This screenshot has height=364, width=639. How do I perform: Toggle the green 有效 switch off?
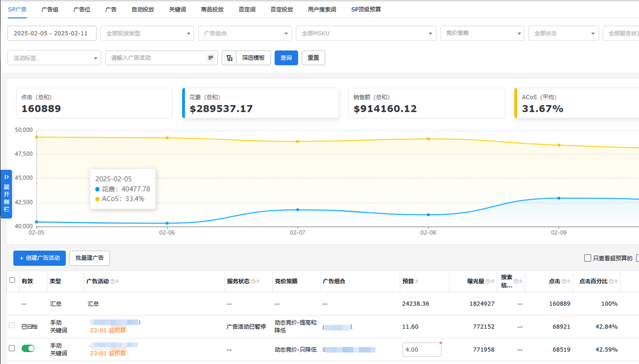(x=28, y=349)
